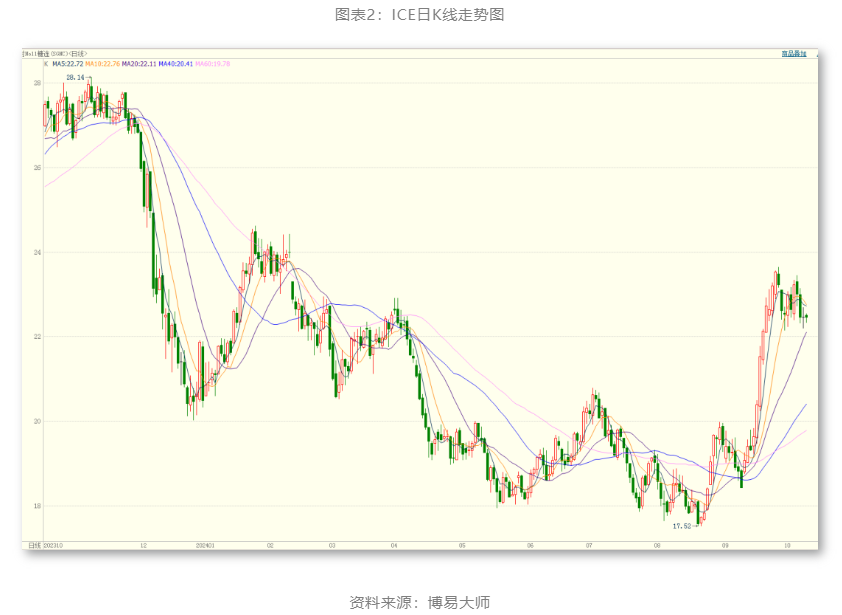Click the 07 month mark on time axis
Image resolution: width=842 pixels, height=615 pixels.
590,546
